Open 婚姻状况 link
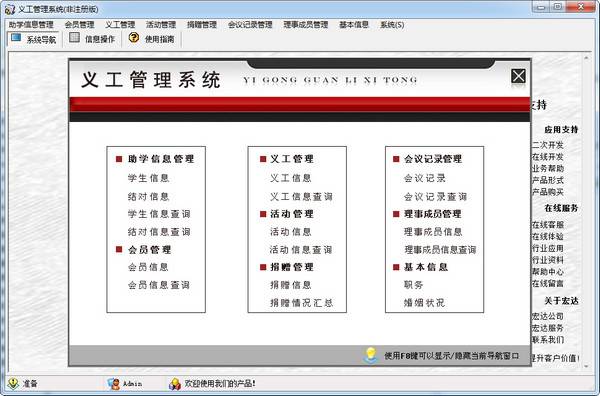Image resolution: width=600 pixels, height=396 pixels. [424, 303]
